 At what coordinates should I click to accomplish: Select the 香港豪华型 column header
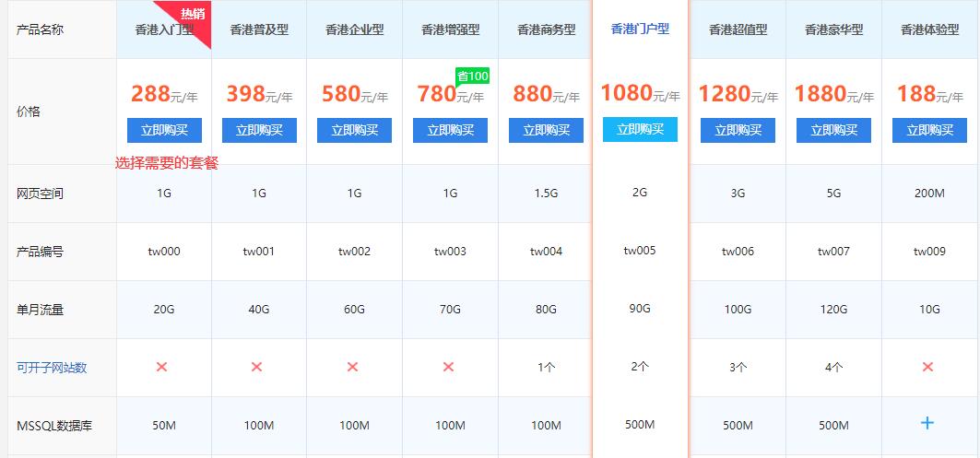point(833,29)
